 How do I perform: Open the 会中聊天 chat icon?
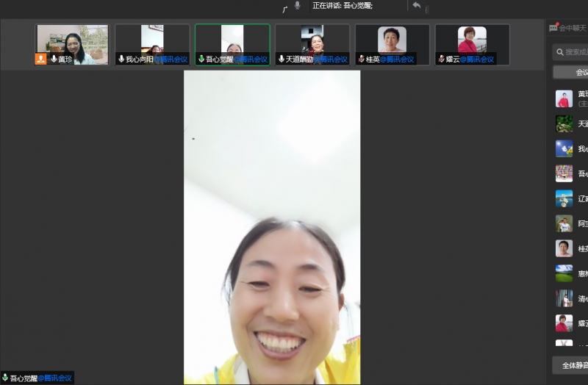point(553,29)
